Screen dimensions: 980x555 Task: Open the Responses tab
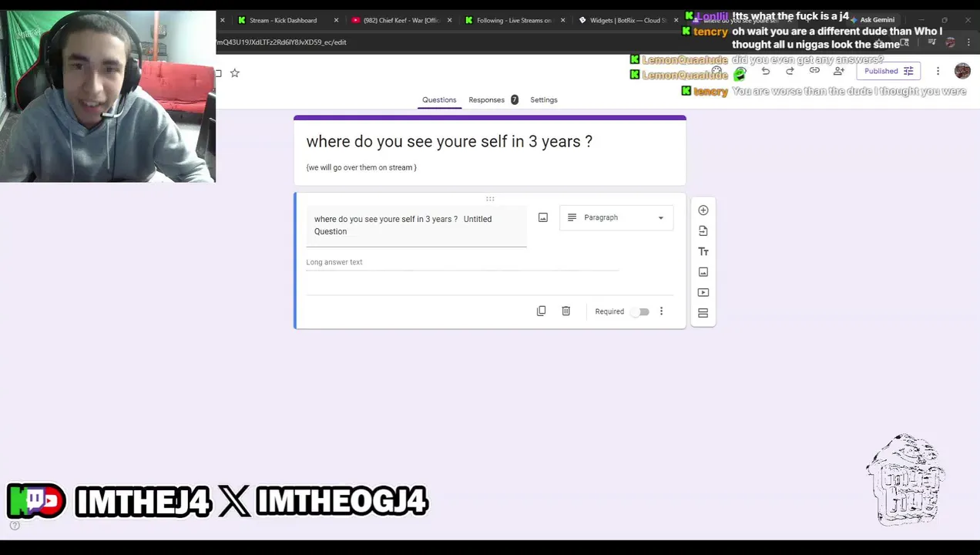(486, 99)
